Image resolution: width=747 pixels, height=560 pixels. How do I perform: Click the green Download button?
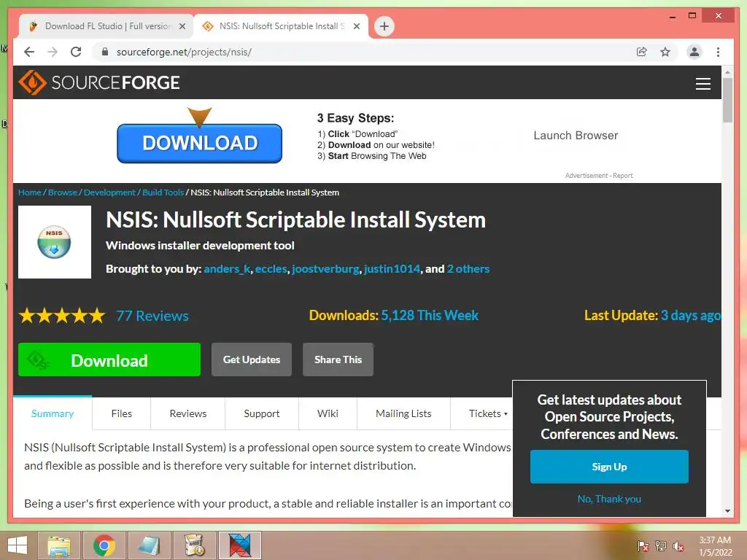pyautogui.click(x=109, y=359)
